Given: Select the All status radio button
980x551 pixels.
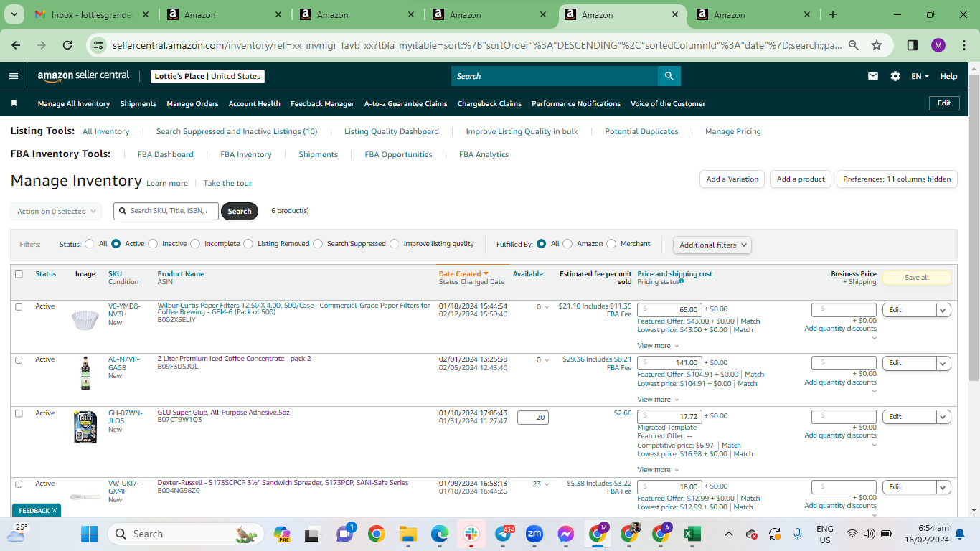Looking at the screenshot, I should [x=90, y=244].
